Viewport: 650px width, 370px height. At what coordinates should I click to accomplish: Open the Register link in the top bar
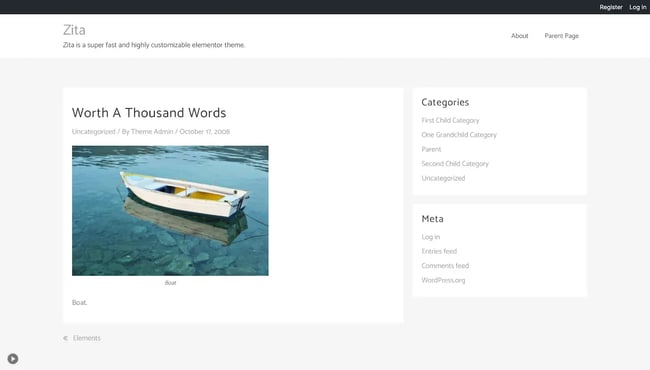pos(611,7)
